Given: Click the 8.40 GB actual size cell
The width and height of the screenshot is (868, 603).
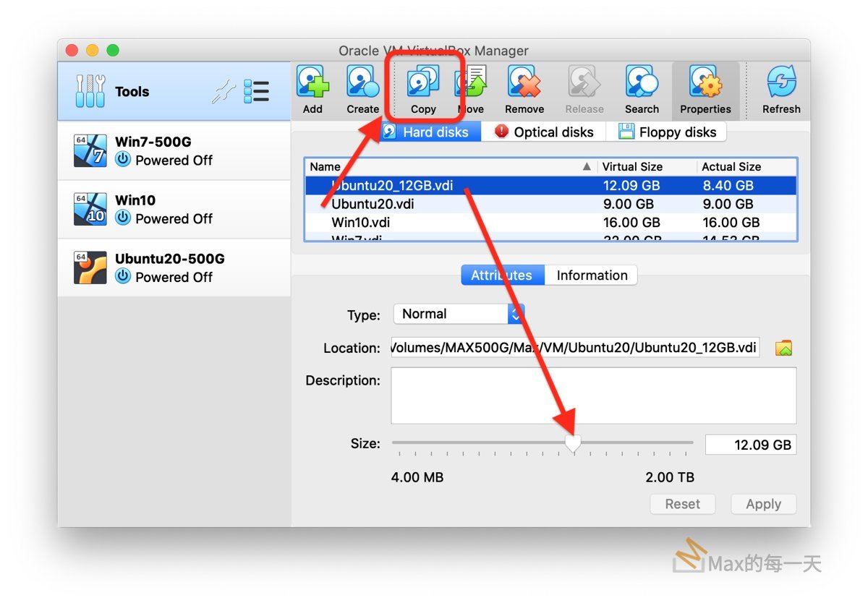Looking at the screenshot, I should (728, 186).
